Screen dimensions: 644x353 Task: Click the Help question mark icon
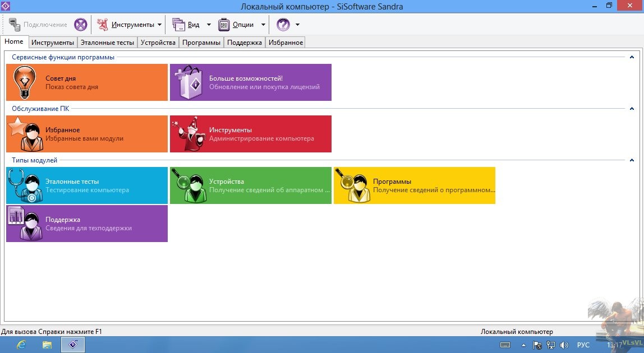[x=283, y=25]
